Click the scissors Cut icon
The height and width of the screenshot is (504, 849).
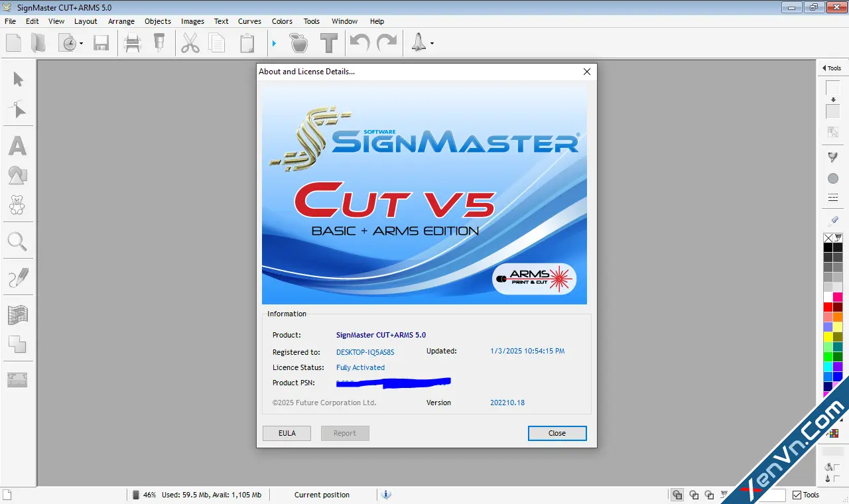(x=190, y=44)
